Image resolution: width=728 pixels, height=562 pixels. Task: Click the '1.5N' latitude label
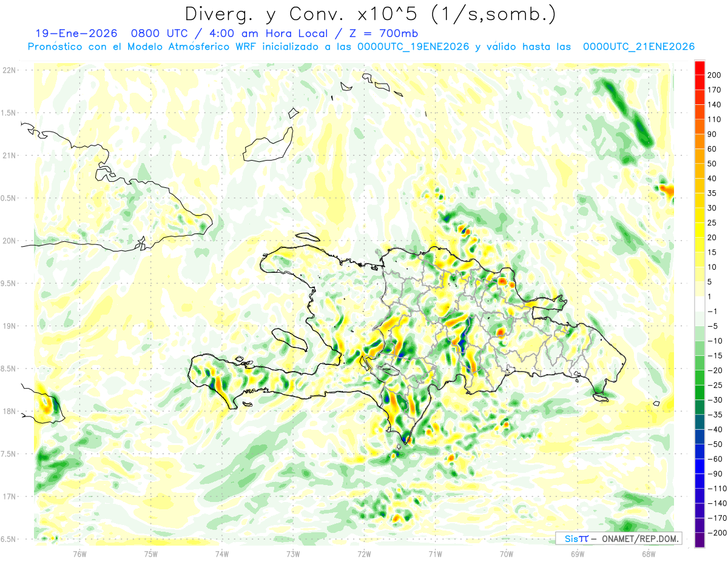coord(8,113)
